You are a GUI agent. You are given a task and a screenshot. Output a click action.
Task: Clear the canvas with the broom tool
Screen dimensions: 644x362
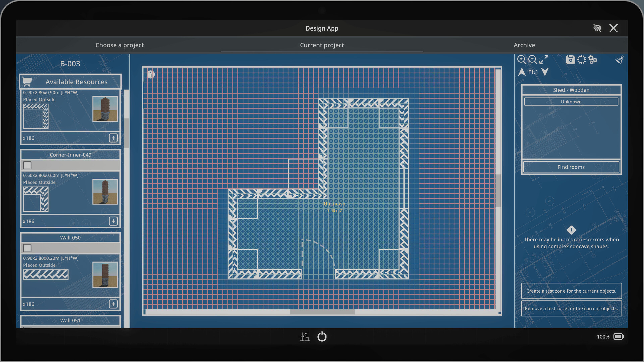[620, 60]
